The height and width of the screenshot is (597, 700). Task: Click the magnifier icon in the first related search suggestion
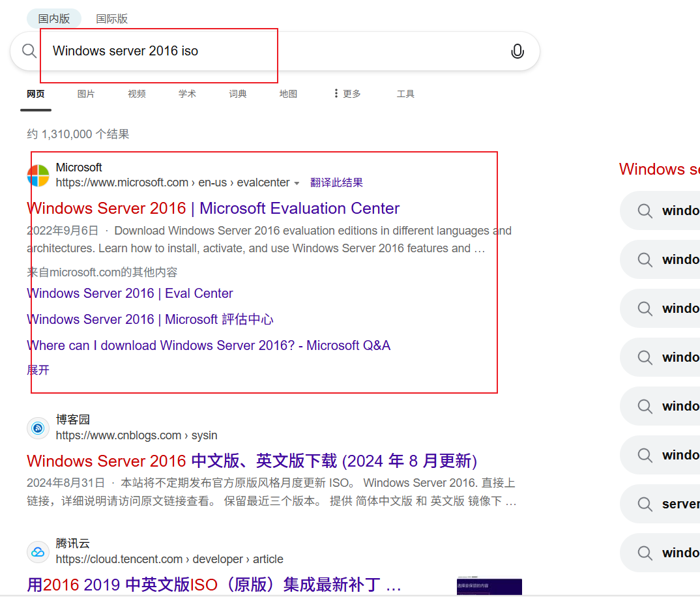645,211
